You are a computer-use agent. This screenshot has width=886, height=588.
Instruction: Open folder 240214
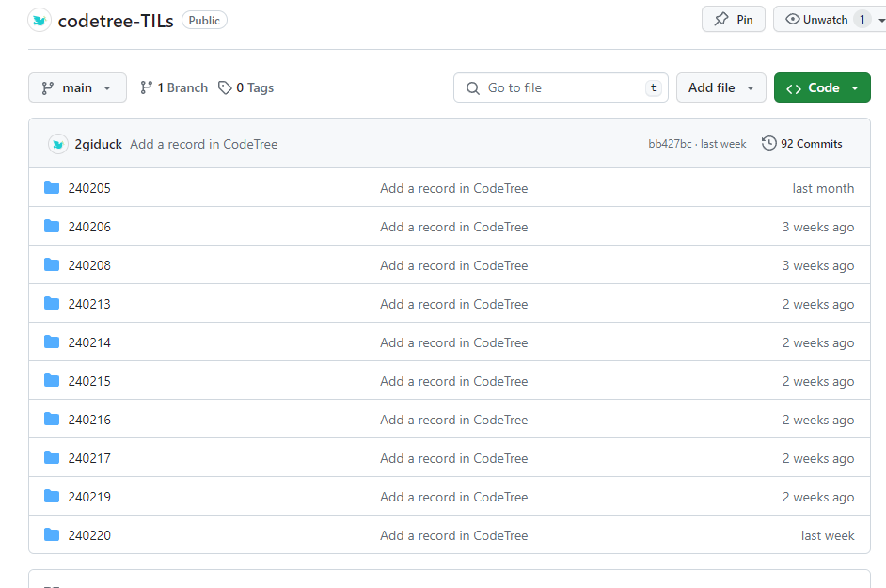[x=89, y=342]
